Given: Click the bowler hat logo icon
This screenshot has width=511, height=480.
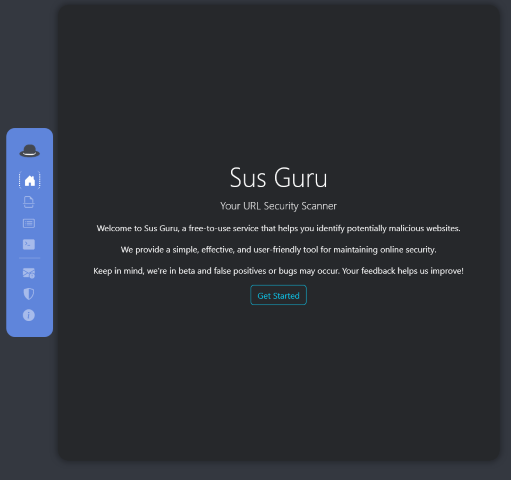Looking at the screenshot, I should click(29, 151).
